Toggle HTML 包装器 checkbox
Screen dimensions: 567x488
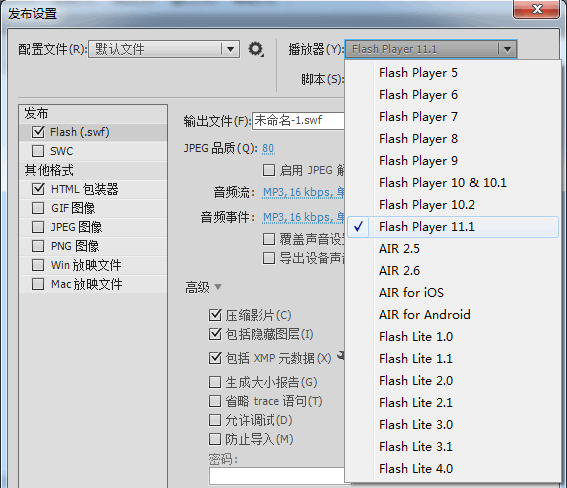click(38, 189)
